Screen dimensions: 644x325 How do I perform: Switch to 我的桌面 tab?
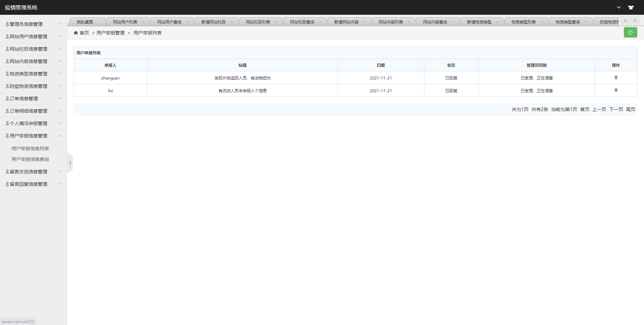85,22
